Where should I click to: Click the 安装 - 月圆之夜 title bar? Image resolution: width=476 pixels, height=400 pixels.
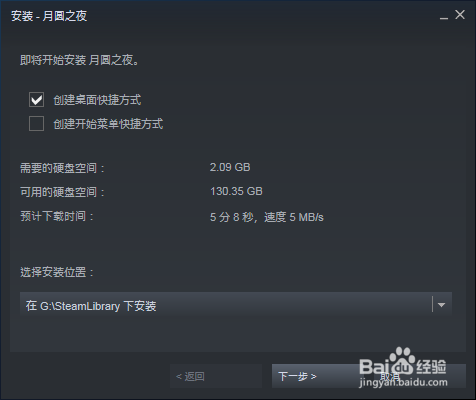(49, 16)
